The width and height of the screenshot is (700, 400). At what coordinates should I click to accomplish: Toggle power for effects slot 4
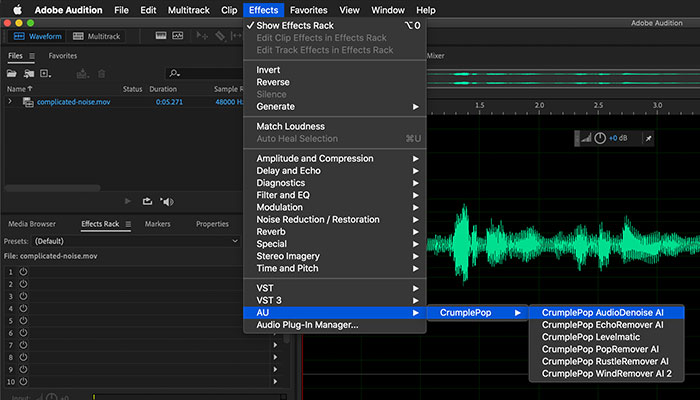coord(23,308)
